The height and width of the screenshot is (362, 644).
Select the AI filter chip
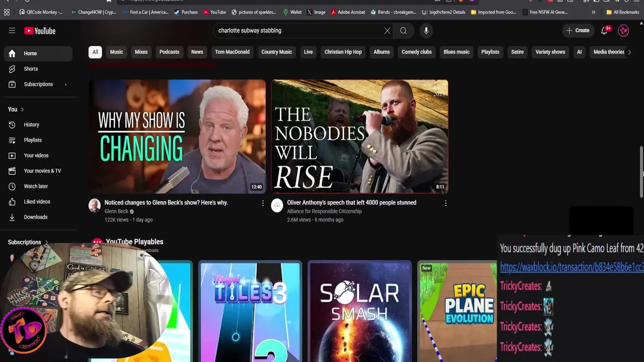[579, 52]
